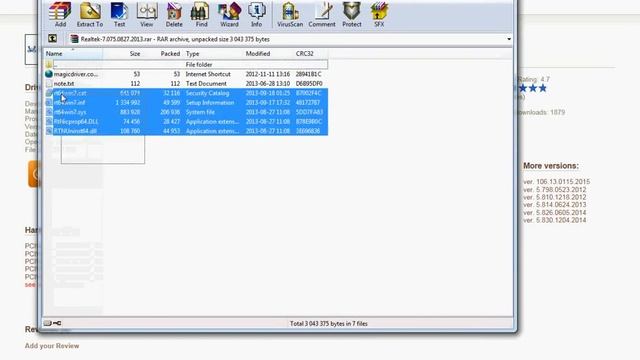Screen dimensions: 640x360
Task: Open ver. 5.810.1218.2012 link in browser
Action: point(555,197)
